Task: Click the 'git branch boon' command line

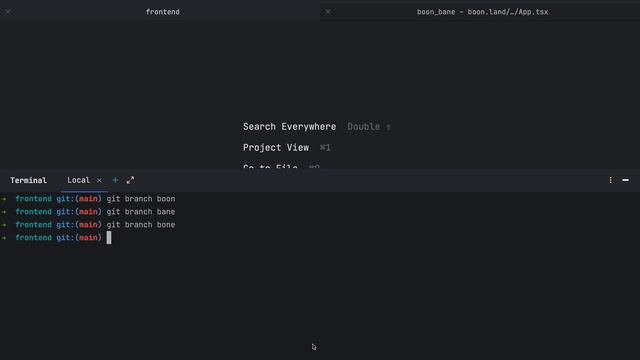Action: pyautogui.click(x=141, y=199)
